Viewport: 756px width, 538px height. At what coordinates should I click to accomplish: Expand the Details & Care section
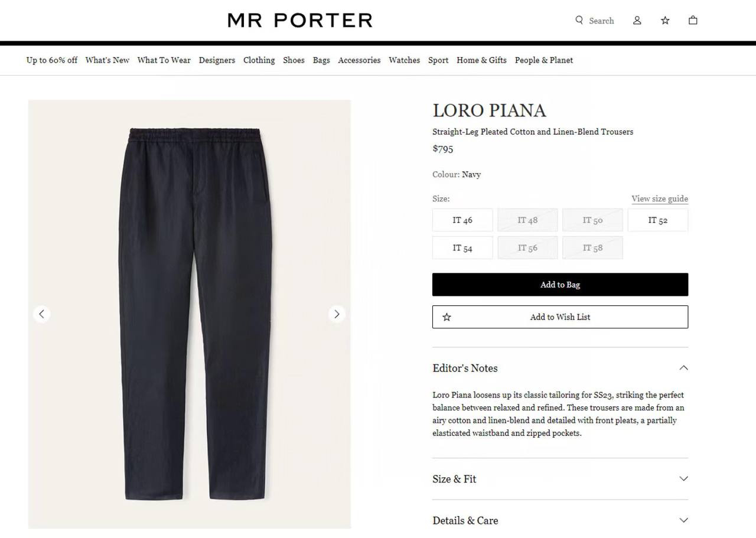560,520
